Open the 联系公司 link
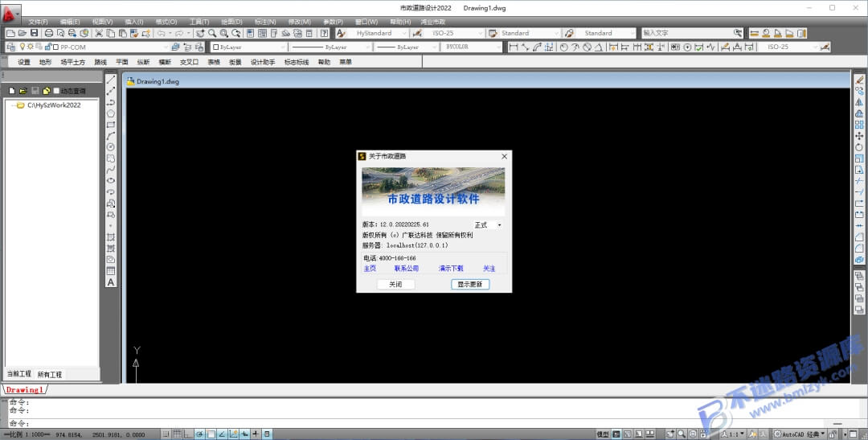Image resolution: width=868 pixels, height=440 pixels. click(x=407, y=268)
